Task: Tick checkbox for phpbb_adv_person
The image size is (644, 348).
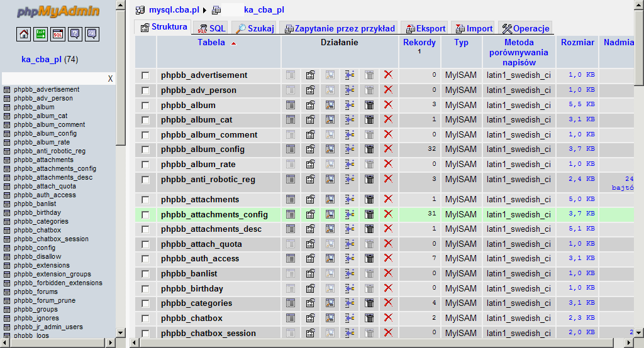Action: click(145, 90)
